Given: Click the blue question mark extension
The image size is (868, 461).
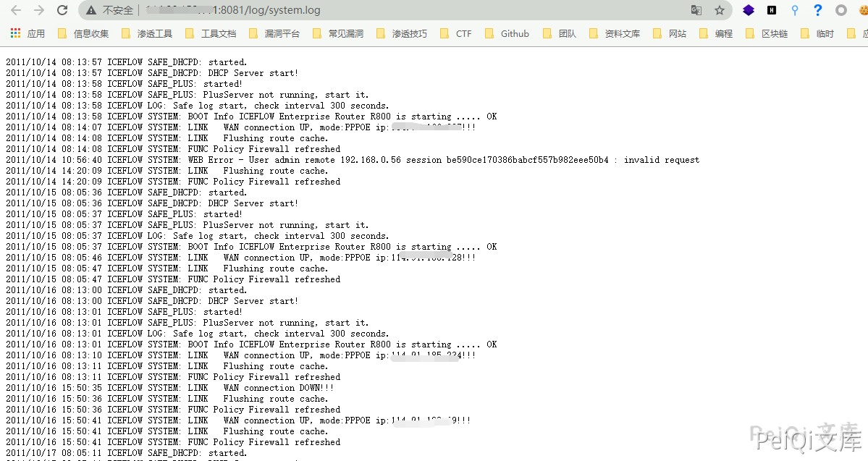Looking at the screenshot, I should pyautogui.click(x=817, y=10).
